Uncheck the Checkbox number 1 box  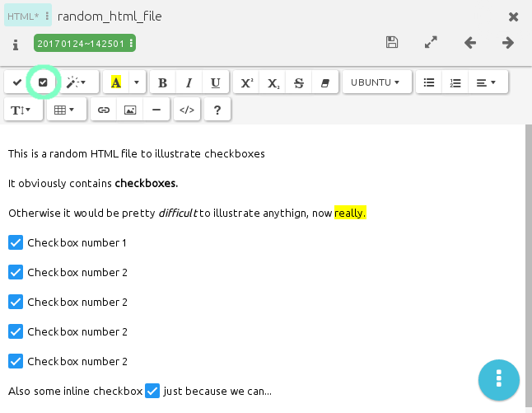pos(16,242)
